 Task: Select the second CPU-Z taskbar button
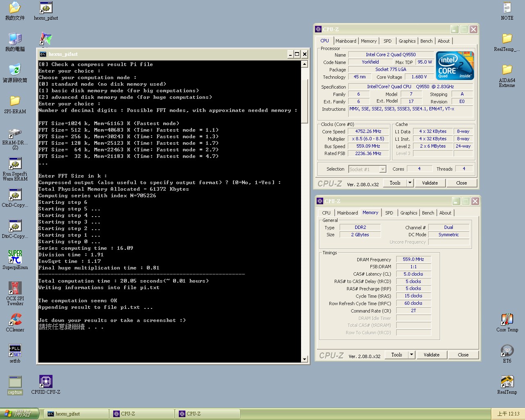pyautogui.click(x=208, y=414)
